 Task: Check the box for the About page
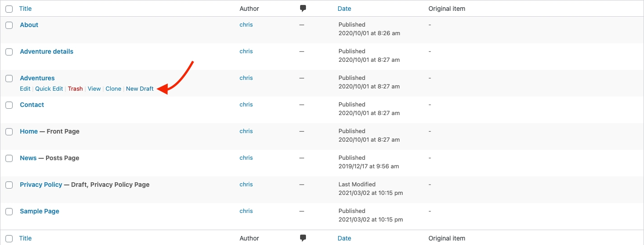coord(9,25)
